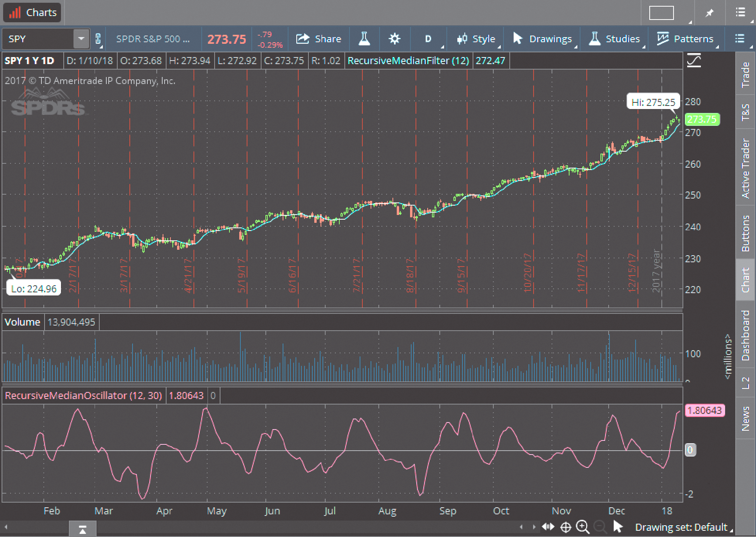Click the 13,904,495 volume value
756x537 pixels.
(x=72, y=322)
